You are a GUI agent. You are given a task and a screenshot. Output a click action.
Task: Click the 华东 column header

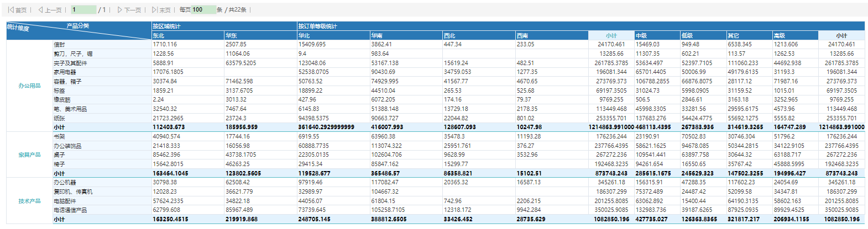pyautogui.click(x=260, y=35)
